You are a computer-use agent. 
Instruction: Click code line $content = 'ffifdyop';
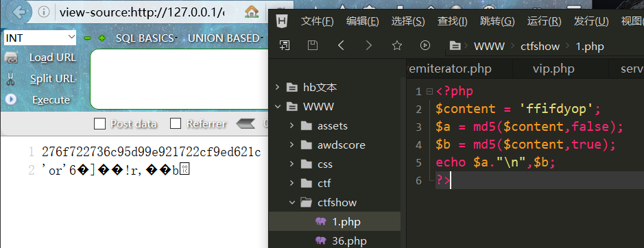[x=518, y=109]
